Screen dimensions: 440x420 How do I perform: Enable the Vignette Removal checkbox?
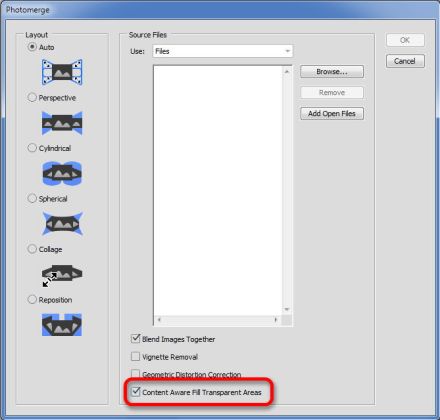135,357
